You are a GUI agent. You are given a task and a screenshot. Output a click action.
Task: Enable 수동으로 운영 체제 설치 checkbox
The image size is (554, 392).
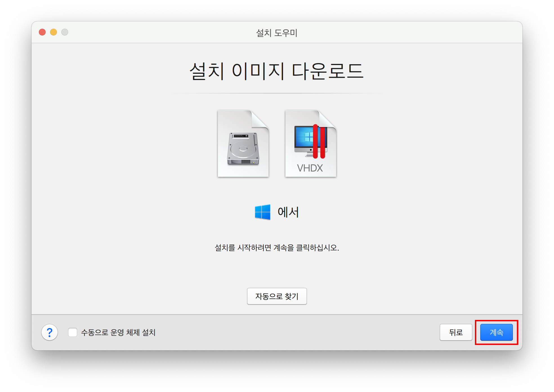coord(73,332)
